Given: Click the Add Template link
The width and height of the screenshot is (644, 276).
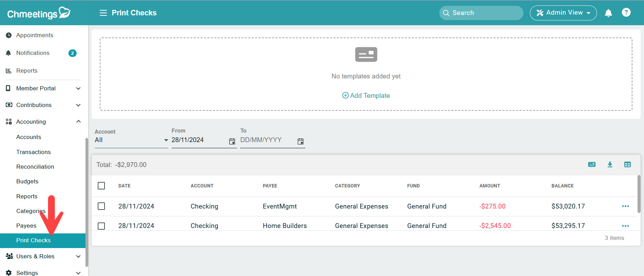Looking at the screenshot, I should click(x=366, y=95).
